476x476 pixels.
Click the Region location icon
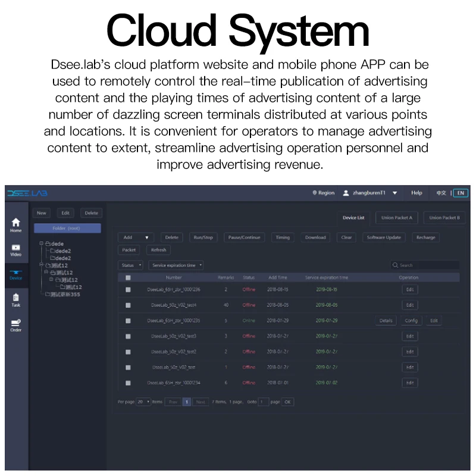(315, 192)
